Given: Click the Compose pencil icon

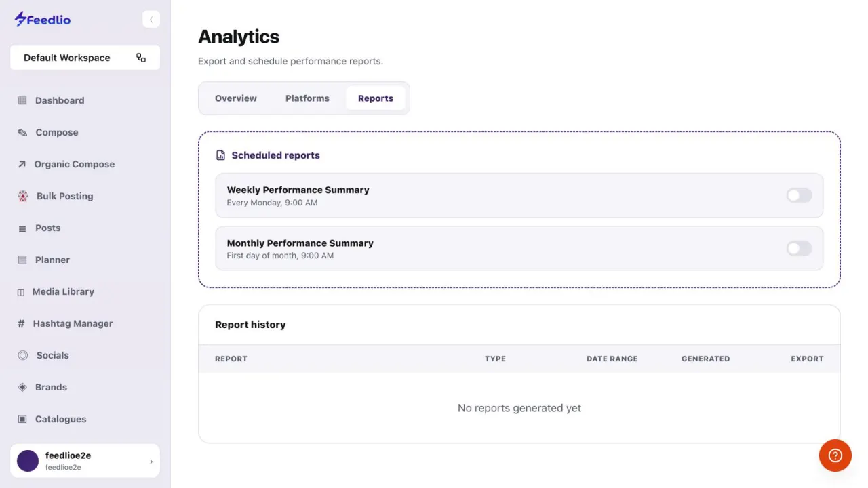Looking at the screenshot, I should point(22,132).
